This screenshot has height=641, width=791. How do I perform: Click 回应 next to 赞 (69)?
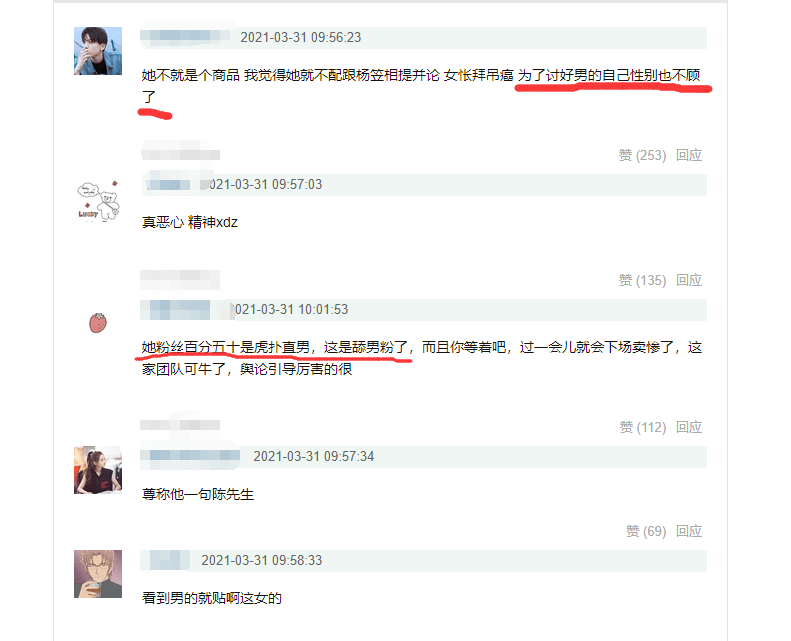(689, 532)
